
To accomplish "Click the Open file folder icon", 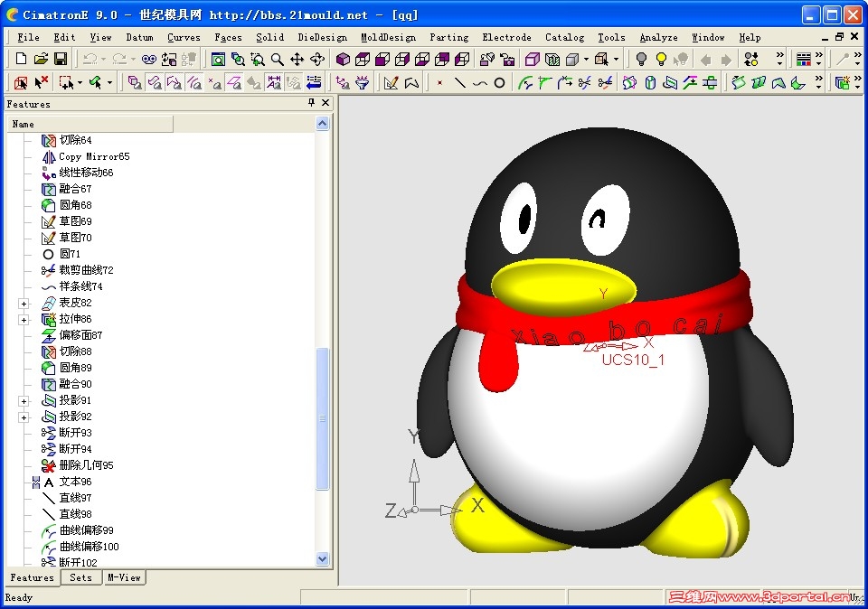I will coord(41,60).
